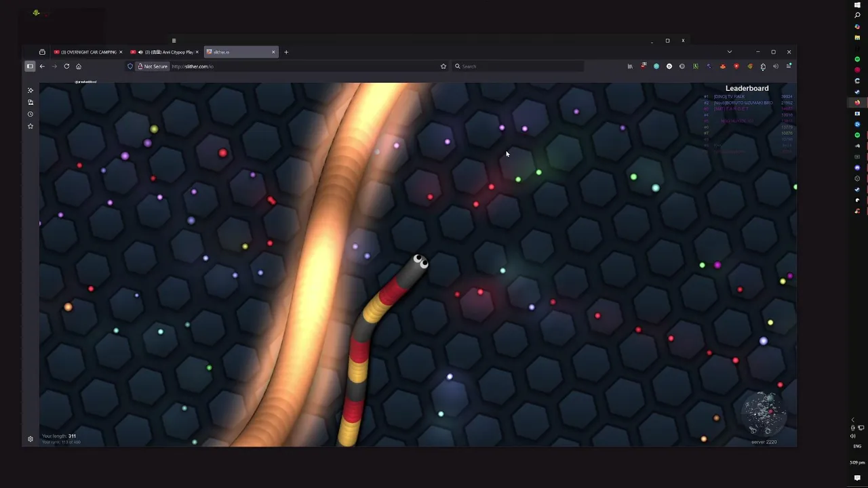The height and width of the screenshot is (488, 868).
Task: Close the OVERNIGHT CAR CAMPING tab
Action: tap(121, 52)
